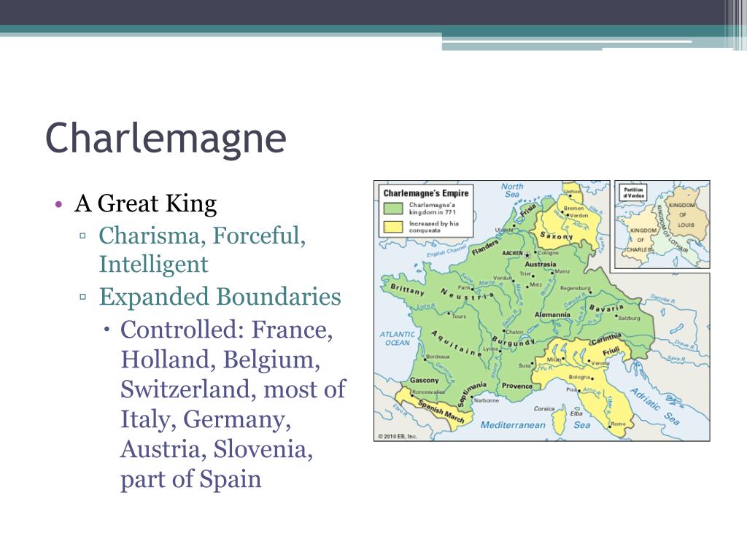747x560 pixels.
Task: Click the text "part of Spain"
Action: (x=191, y=479)
